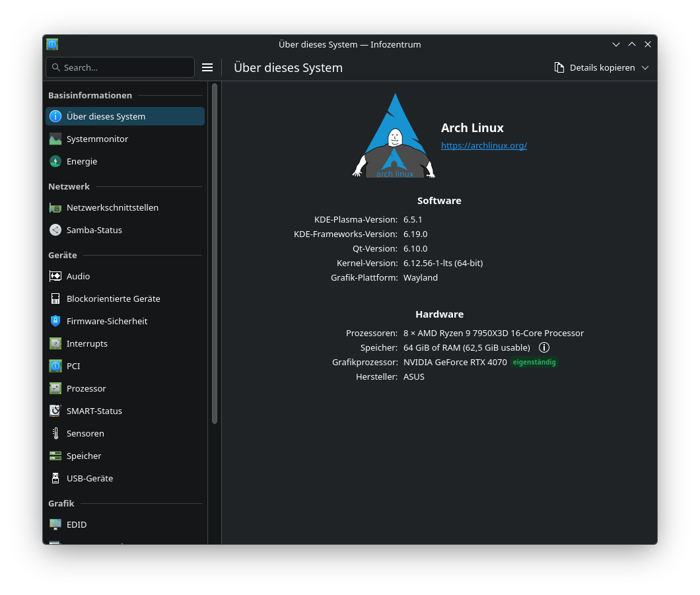Minimize the Infozentrum window
The width and height of the screenshot is (700, 595).
[x=616, y=45]
